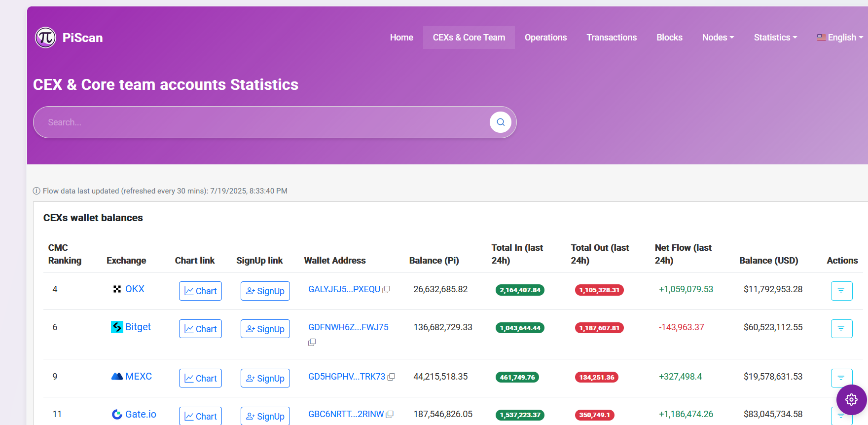Click Bitget net flow -143,963.37

(x=682, y=327)
